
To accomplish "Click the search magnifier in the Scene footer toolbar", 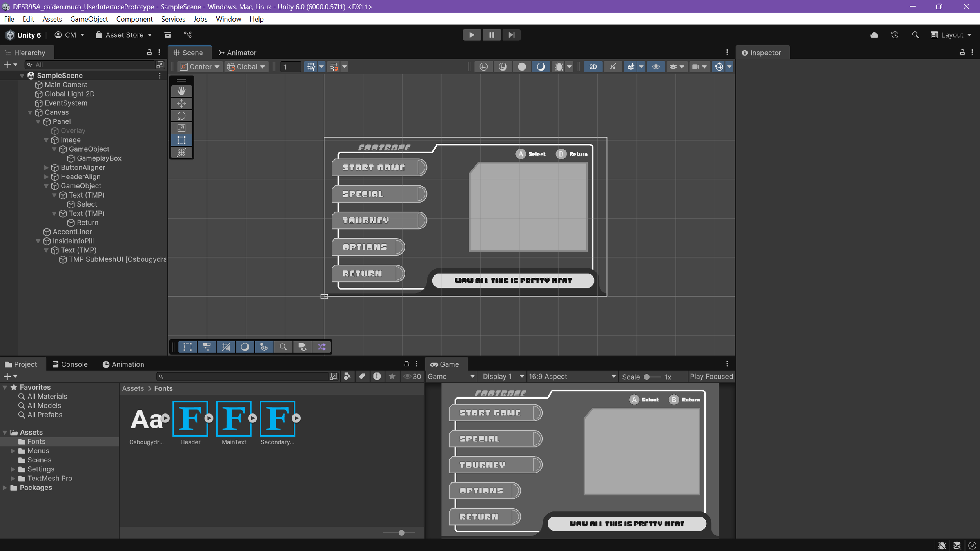I will 283,347.
